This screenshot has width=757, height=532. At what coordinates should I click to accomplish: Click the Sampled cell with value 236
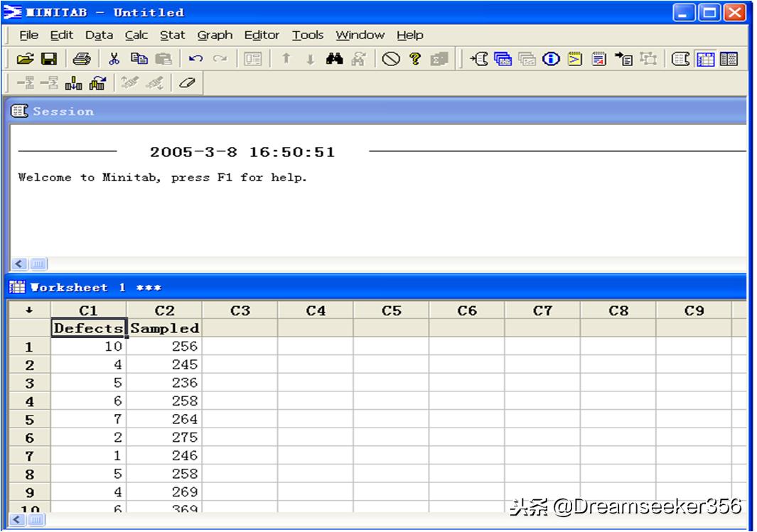[x=164, y=382]
